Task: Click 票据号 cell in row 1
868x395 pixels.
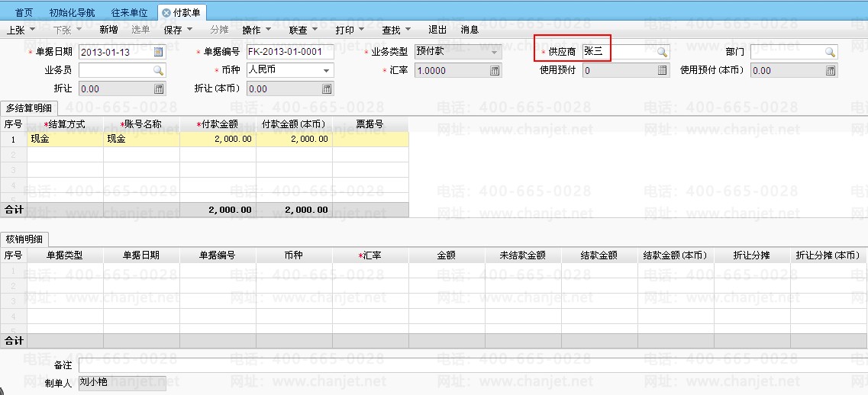Action: (x=371, y=139)
